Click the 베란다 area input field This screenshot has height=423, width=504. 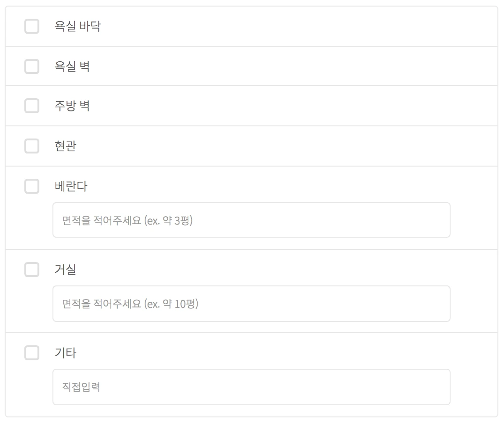[x=251, y=220]
